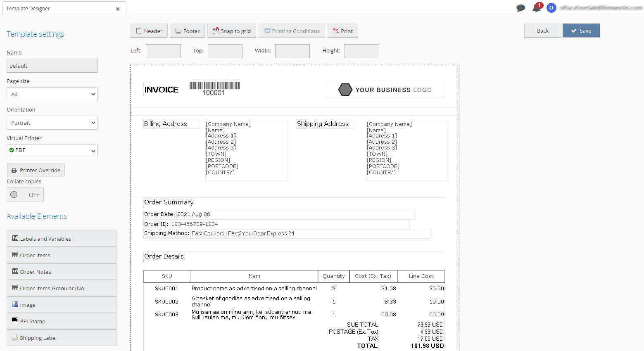Add the Image element
Image resolution: width=644 pixels, height=351 pixels.
pos(62,305)
